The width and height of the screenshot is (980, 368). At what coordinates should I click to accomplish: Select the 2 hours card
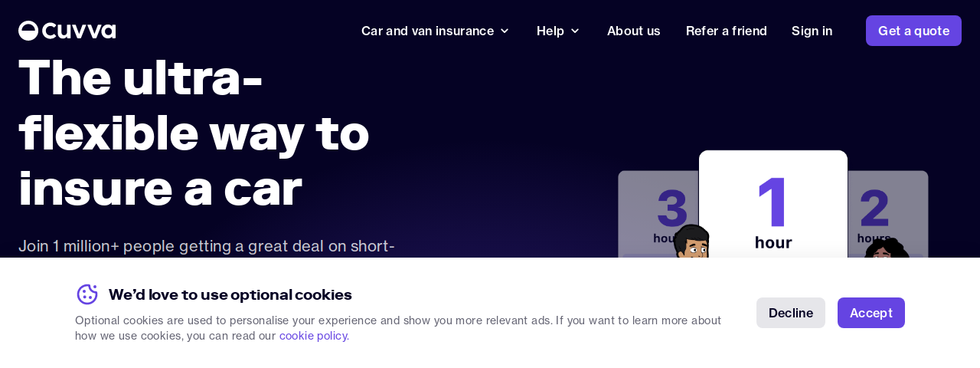(887, 214)
